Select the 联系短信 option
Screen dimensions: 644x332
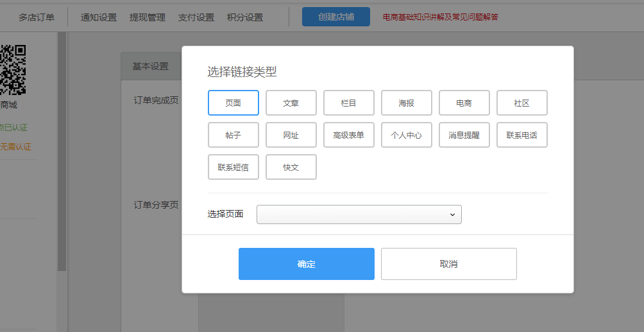[x=233, y=167]
